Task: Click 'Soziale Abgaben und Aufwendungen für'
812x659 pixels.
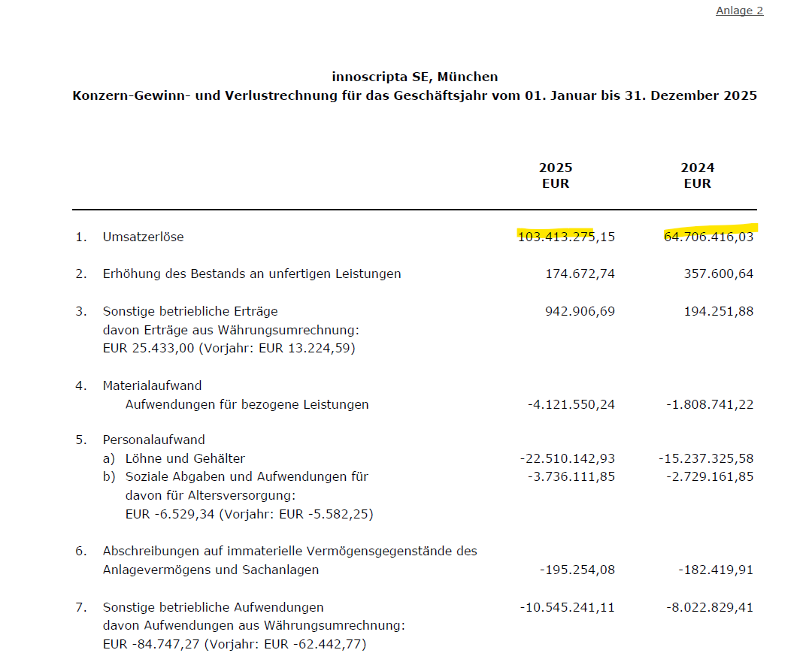Action: click(x=247, y=476)
